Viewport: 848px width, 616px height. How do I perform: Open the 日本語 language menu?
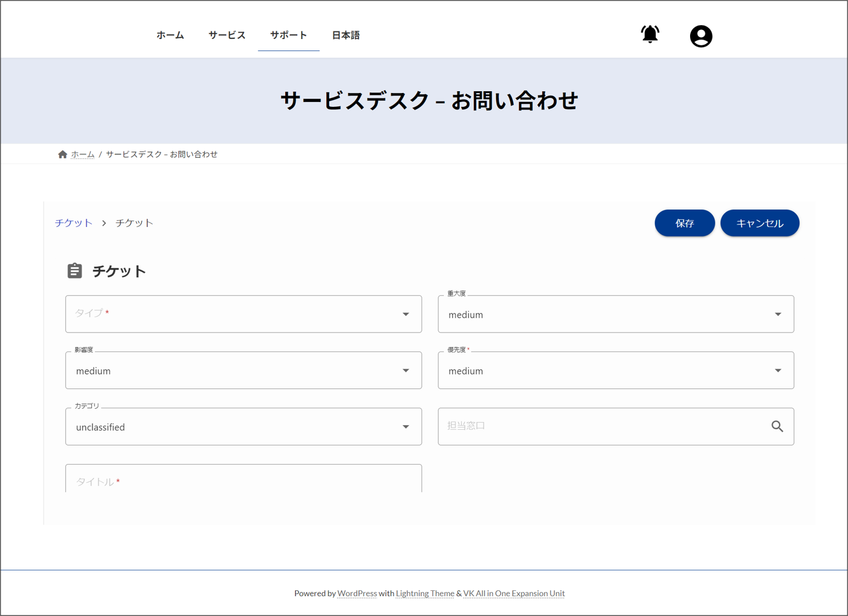(345, 35)
